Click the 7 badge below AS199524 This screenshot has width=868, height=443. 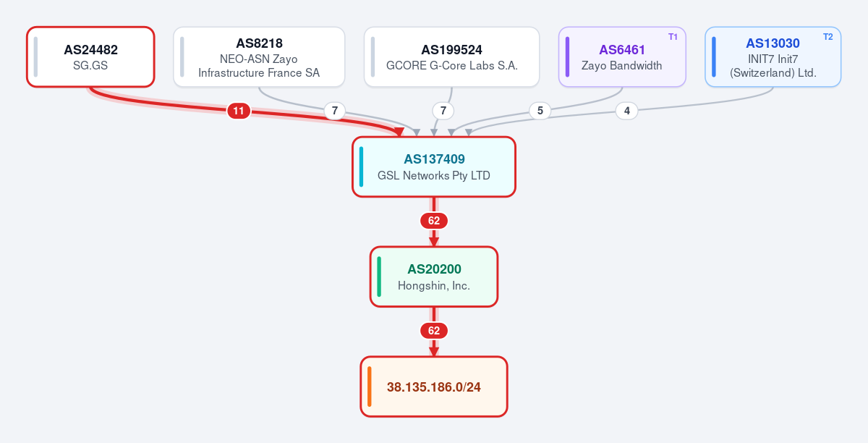tap(443, 111)
